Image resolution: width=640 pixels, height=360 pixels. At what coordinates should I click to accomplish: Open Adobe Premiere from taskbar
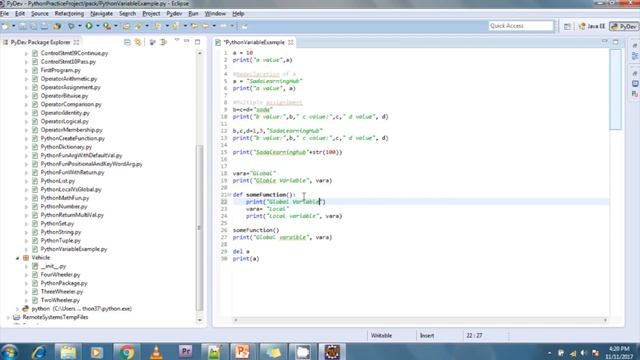[x=185, y=352]
